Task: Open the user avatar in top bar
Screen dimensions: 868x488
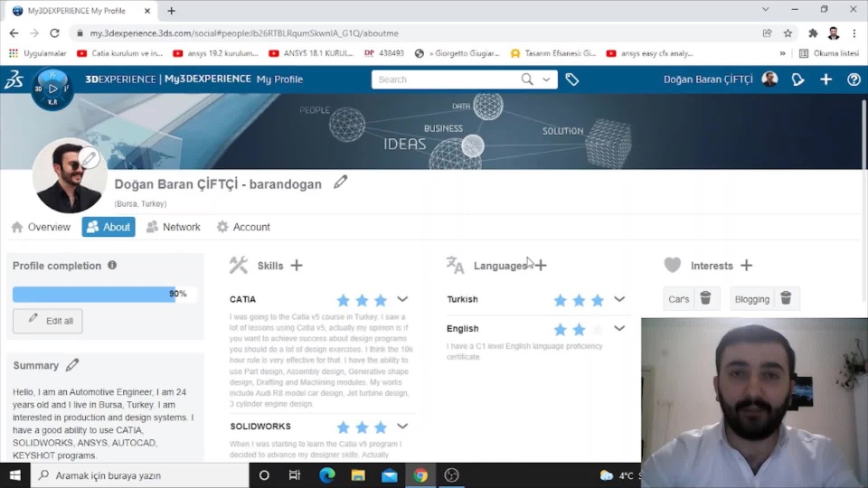Action: (769, 80)
